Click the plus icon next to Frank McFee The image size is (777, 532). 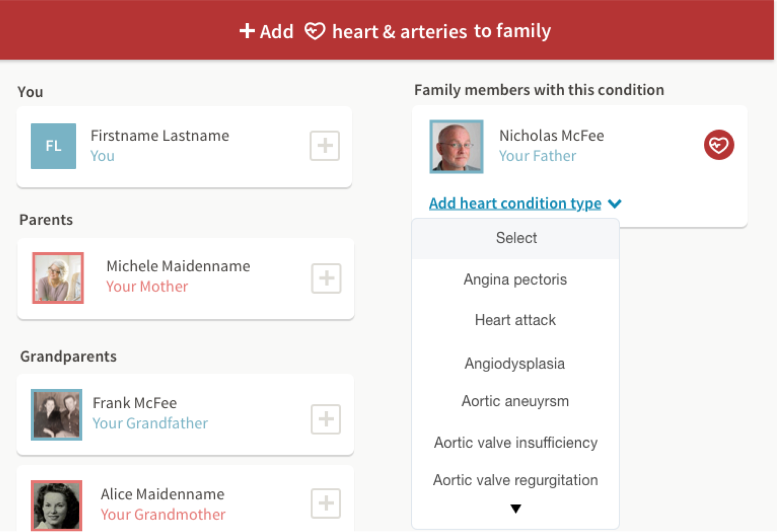(x=326, y=419)
